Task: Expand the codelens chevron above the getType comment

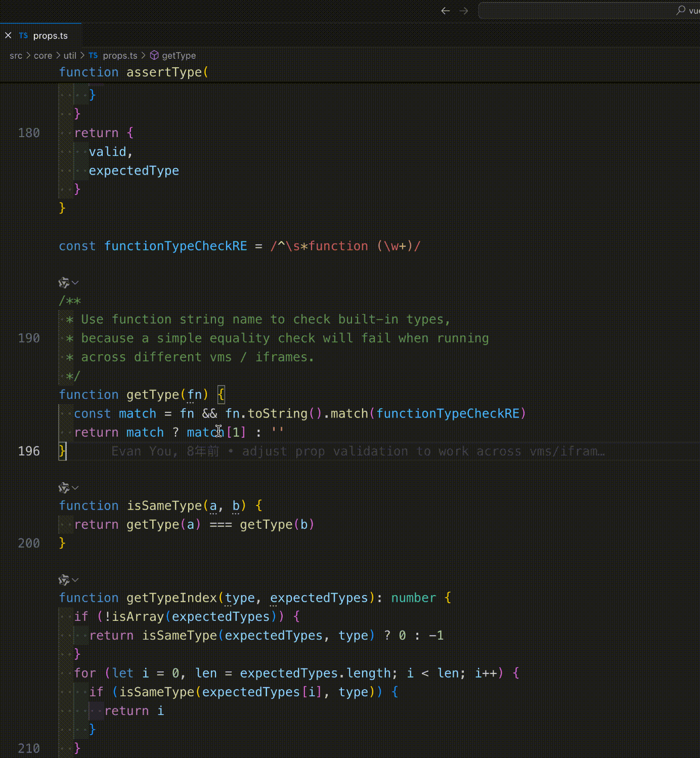Action: coord(75,282)
